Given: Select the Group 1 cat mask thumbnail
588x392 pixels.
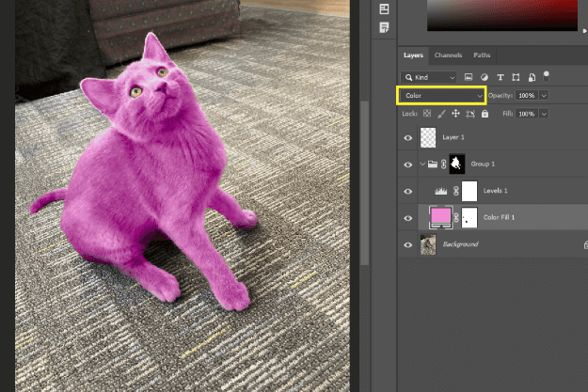Looking at the screenshot, I should (456, 164).
